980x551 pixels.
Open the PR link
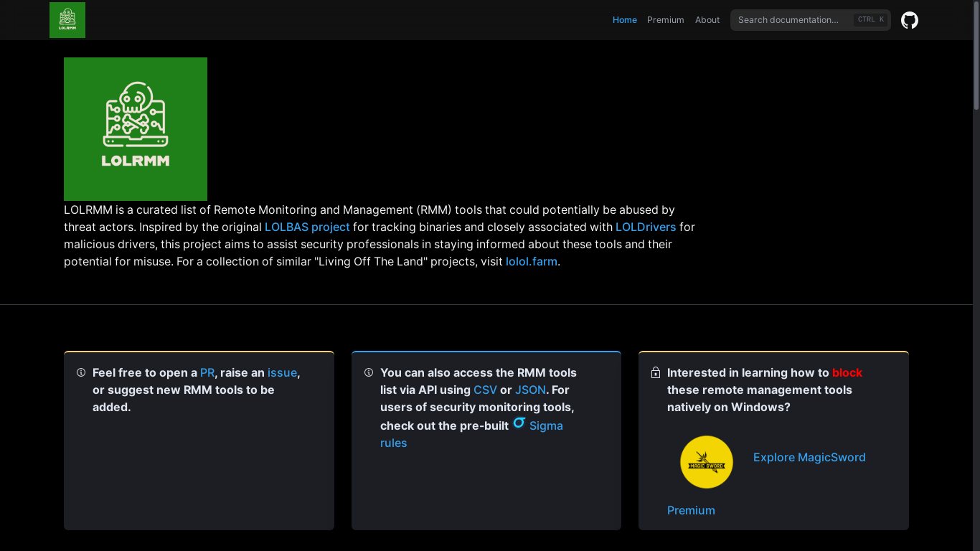click(x=207, y=372)
